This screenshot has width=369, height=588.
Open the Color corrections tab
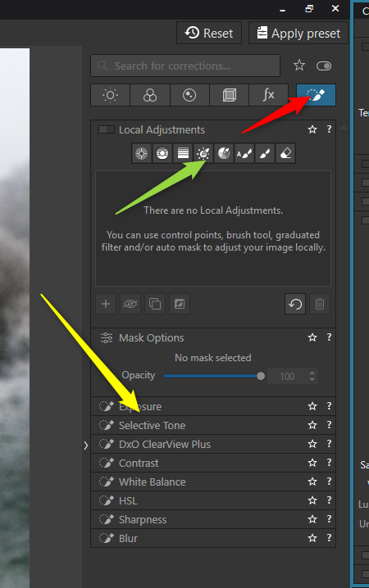(150, 95)
